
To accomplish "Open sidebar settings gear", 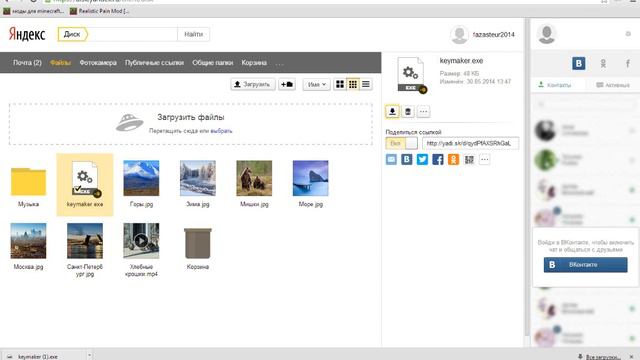I will (x=628, y=34).
